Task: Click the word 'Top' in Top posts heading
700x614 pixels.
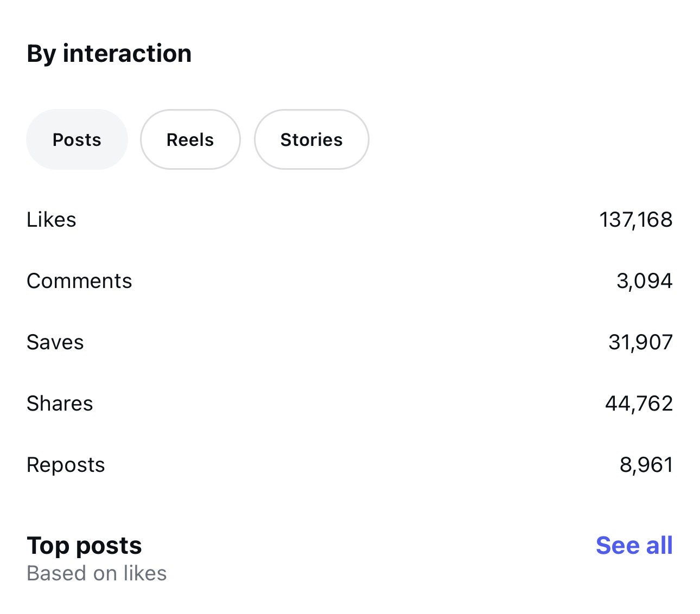Action: coord(47,546)
